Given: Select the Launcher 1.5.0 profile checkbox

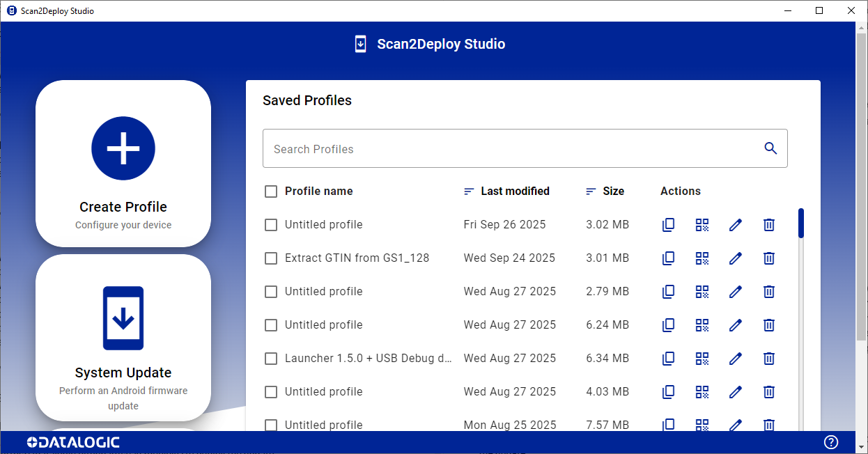Looking at the screenshot, I should pyautogui.click(x=271, y=359).
